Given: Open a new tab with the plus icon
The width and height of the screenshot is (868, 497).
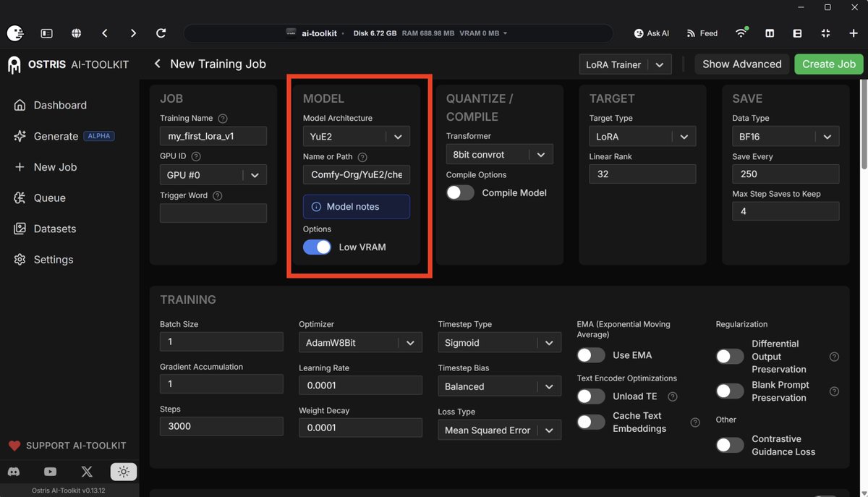Looking at the screenshot, I should pos(854,33).
